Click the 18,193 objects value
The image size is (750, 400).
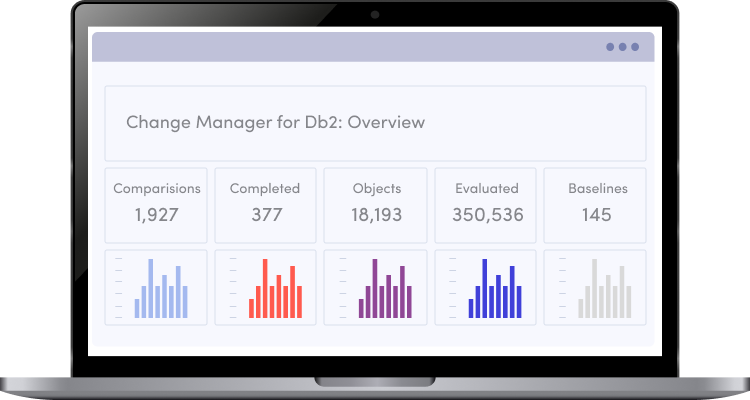pyautogui.click(x=377, y=214)
